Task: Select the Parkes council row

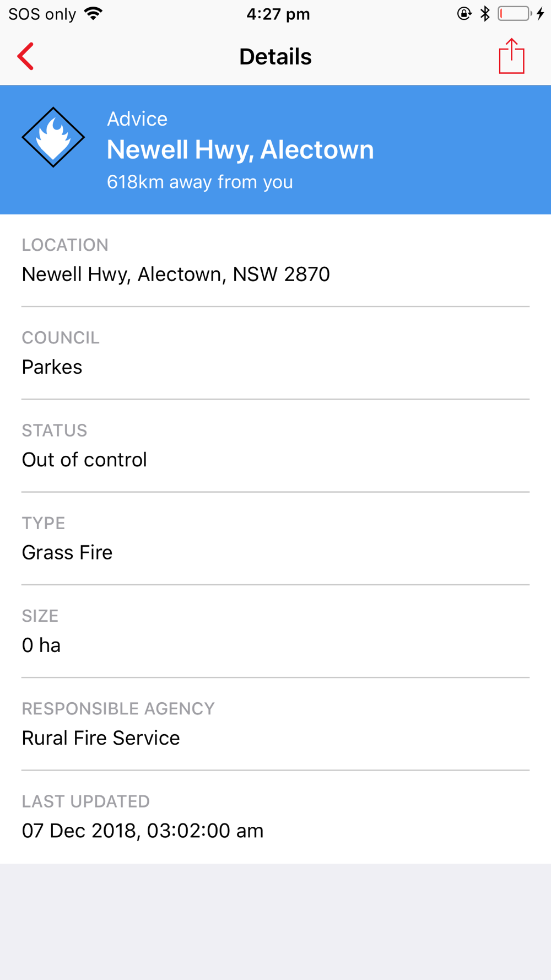Action: (52, 367)
